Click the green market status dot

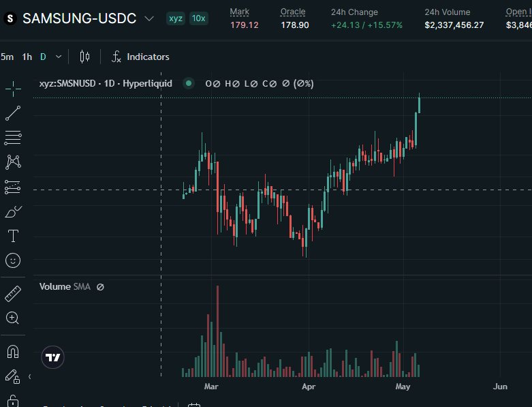[189, 83]
